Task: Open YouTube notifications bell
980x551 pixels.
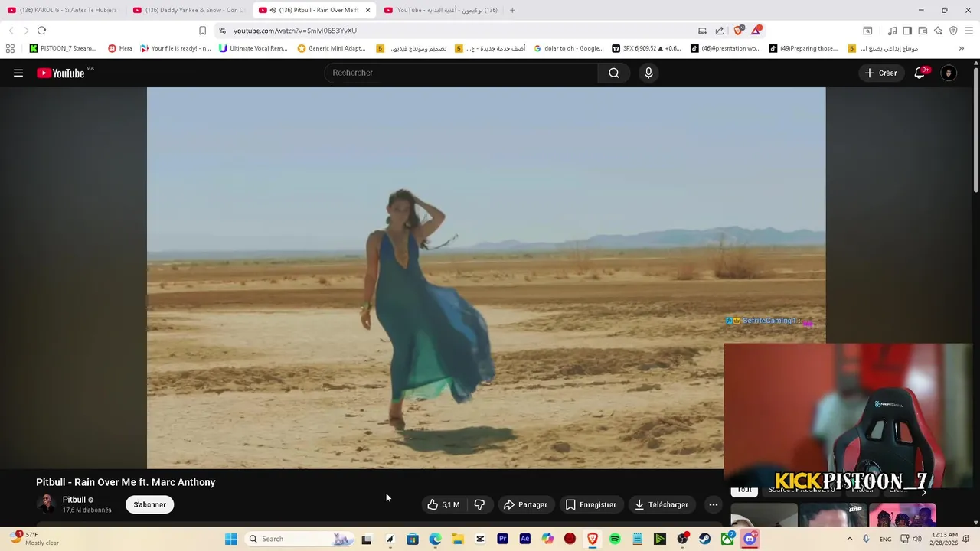Action: [920, 73]
